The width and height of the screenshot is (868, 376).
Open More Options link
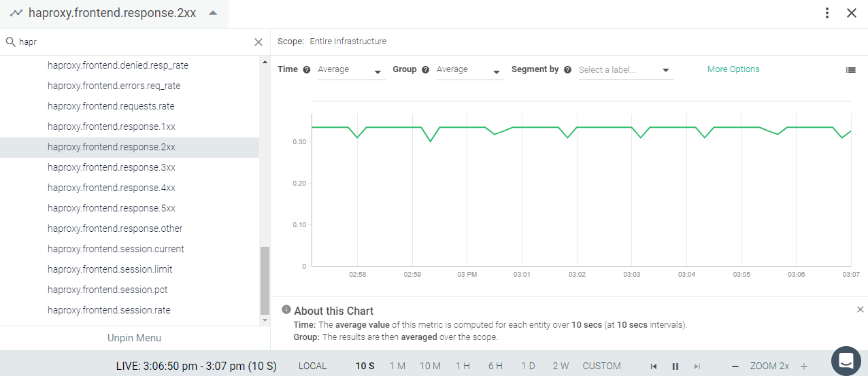[x=733, y=69]
